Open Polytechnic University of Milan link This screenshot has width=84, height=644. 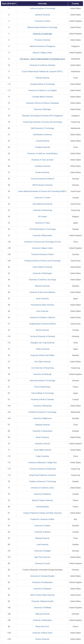tap(42, 519)
